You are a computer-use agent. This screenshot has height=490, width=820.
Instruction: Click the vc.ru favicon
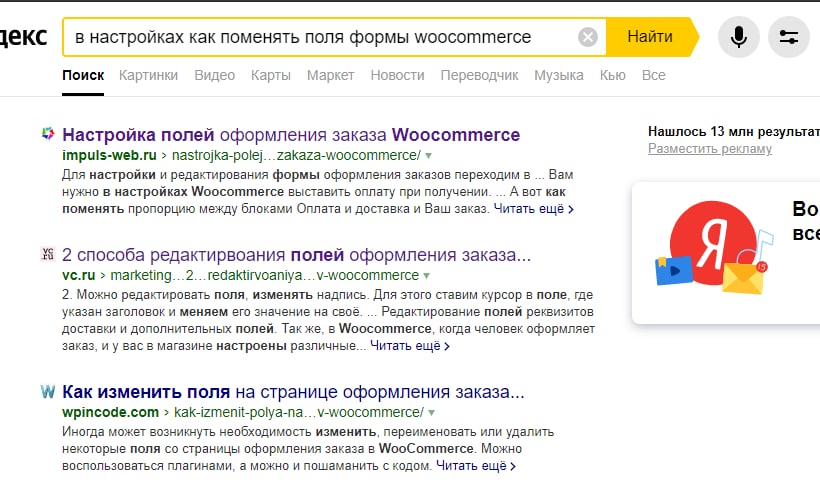48,254
